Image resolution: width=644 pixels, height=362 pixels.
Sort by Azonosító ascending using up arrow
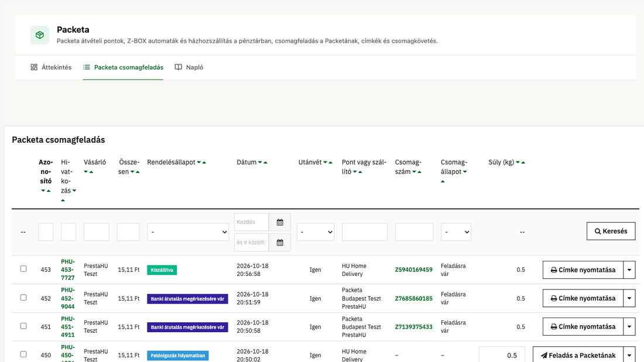click(49, 191)
